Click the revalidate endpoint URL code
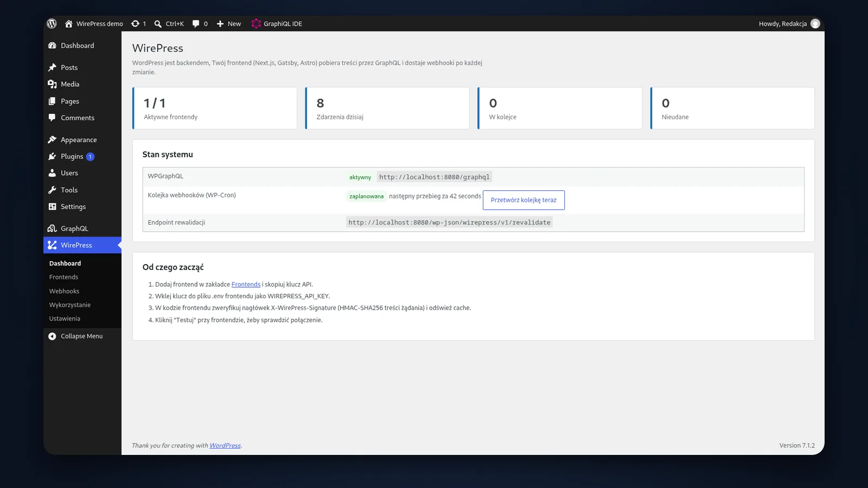The width and height of the screenshot is (868, 488). click(x=449, y=222)
